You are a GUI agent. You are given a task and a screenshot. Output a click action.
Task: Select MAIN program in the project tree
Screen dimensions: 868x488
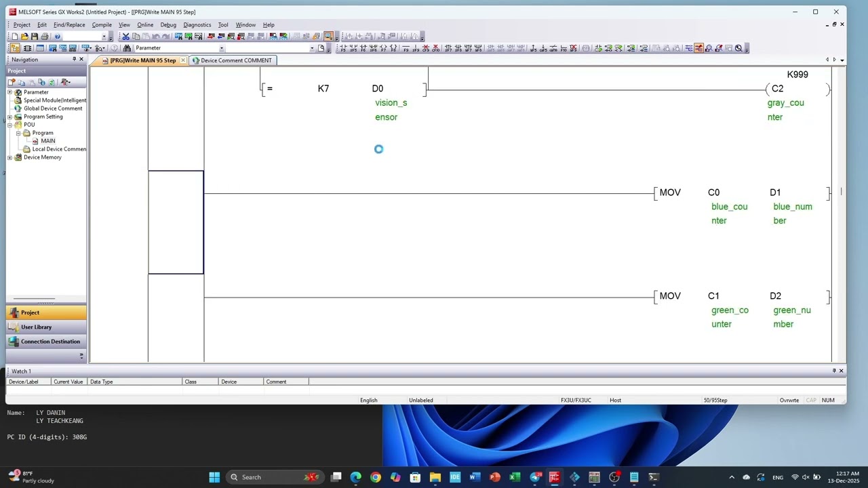click(47, 141)
